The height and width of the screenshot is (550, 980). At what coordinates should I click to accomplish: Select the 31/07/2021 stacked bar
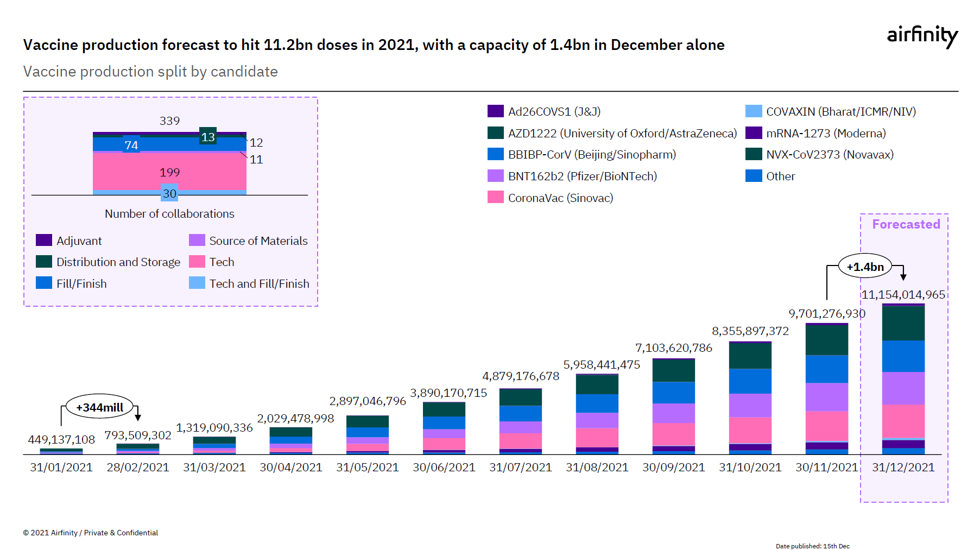coord(520,421)
